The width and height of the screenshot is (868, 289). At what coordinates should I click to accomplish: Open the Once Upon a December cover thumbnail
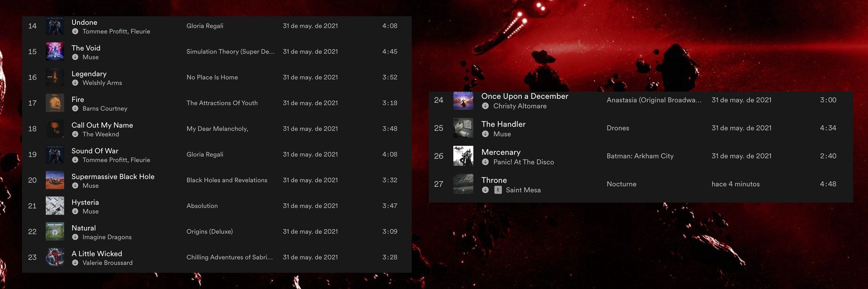[463, 101]
